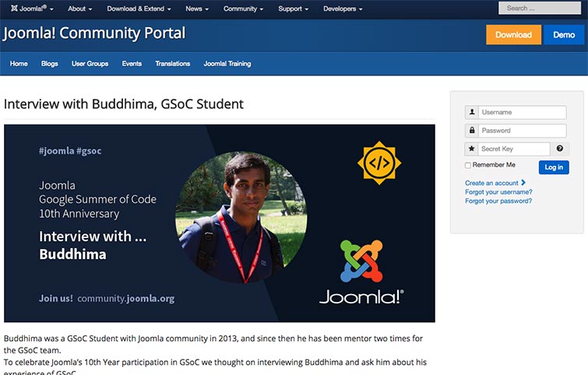Screen dimensions: 588x375
Task: Open the Forgot your username link
Action: pyautogui.click(x=498, y=192)
